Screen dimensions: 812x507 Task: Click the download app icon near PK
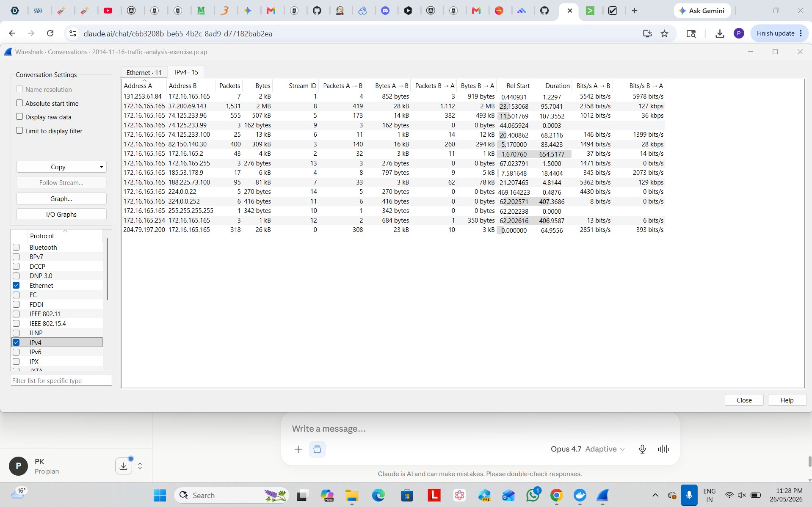[123, 466]
